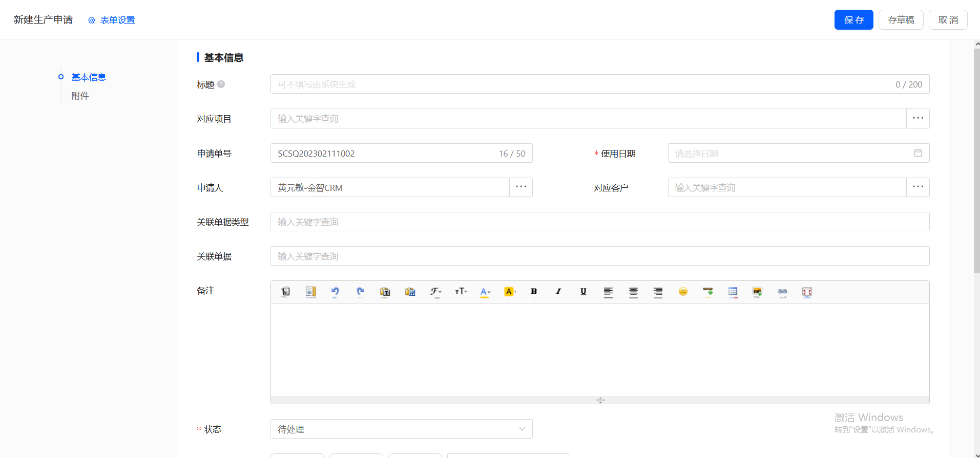Open the calendar for usage date

click(918, 153)
